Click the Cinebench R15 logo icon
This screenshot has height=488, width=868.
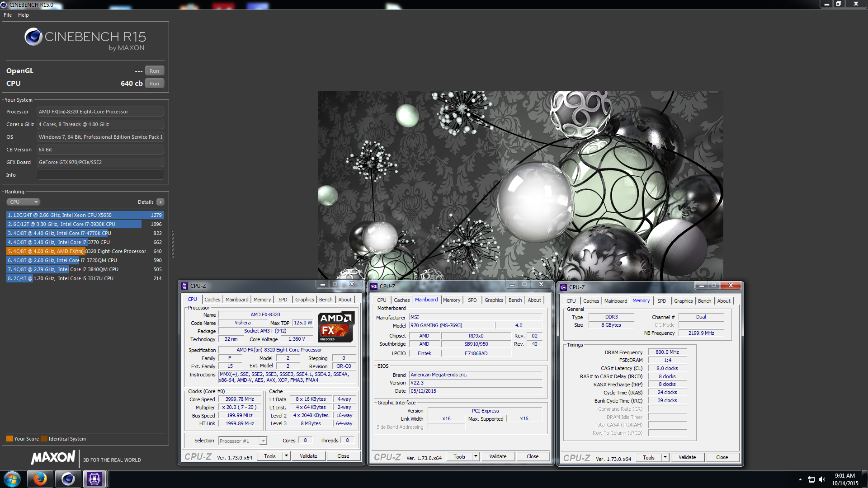33,37
